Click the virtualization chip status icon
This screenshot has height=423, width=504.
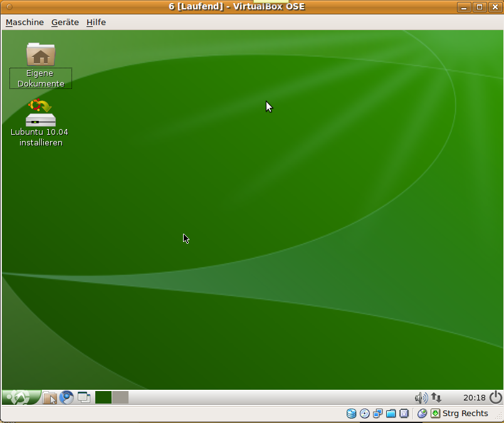click(x=404, y=414)
